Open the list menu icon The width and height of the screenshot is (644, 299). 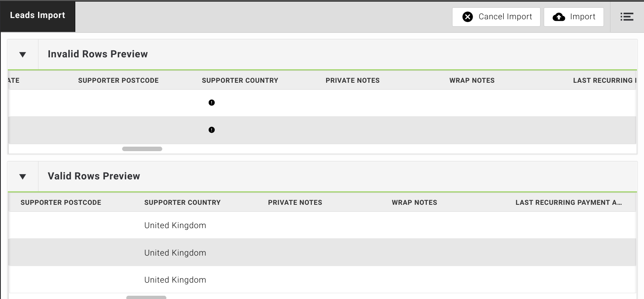pyautogui.click(x=626, y=17)
